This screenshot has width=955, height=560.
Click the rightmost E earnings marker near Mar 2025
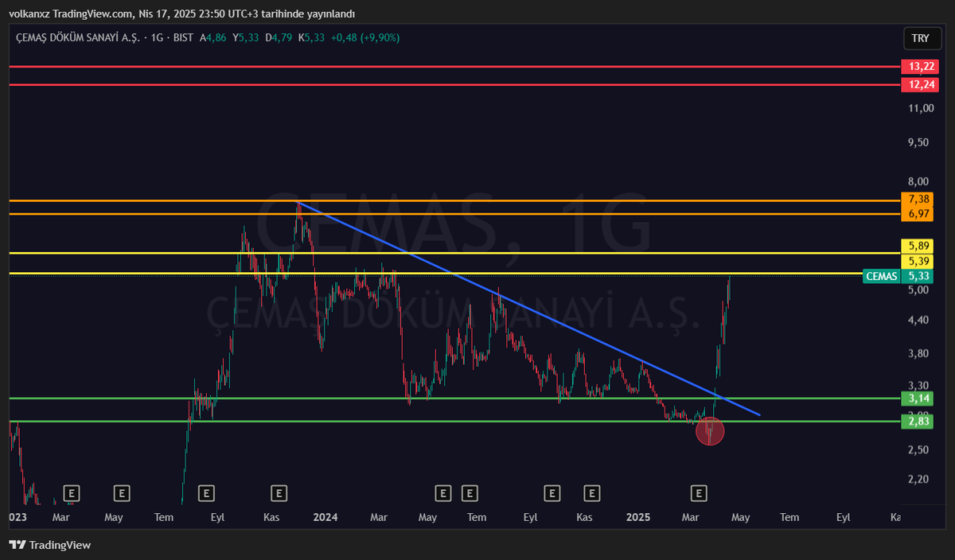pos(700,493)
